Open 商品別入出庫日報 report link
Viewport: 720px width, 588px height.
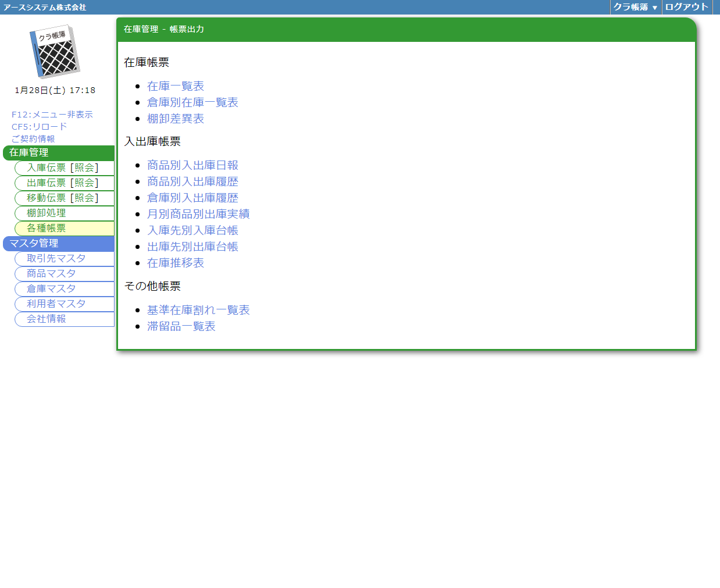coord(193,165)
